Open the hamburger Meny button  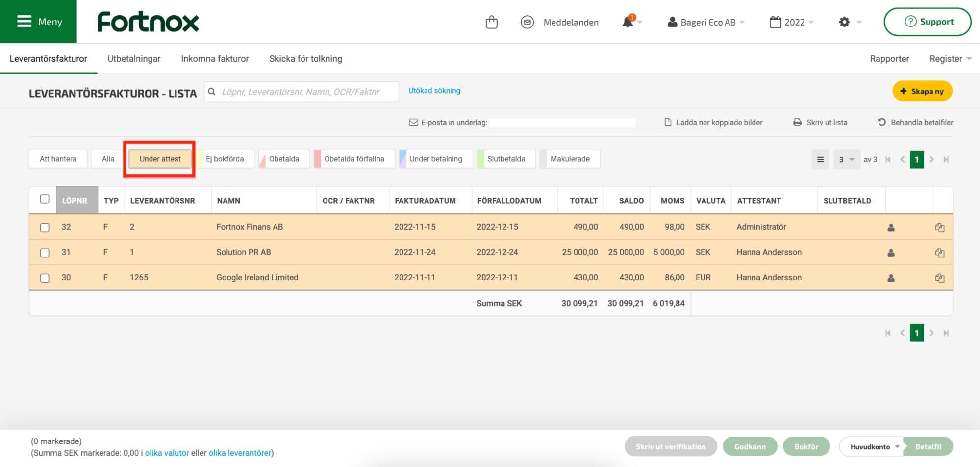(x=38, y=22)
